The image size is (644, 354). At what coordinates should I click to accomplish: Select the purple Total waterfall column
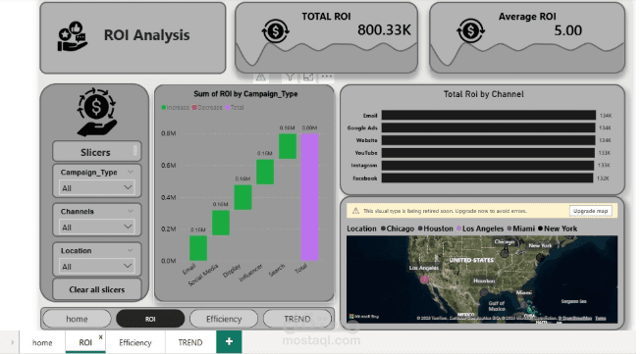coord(309,197)
